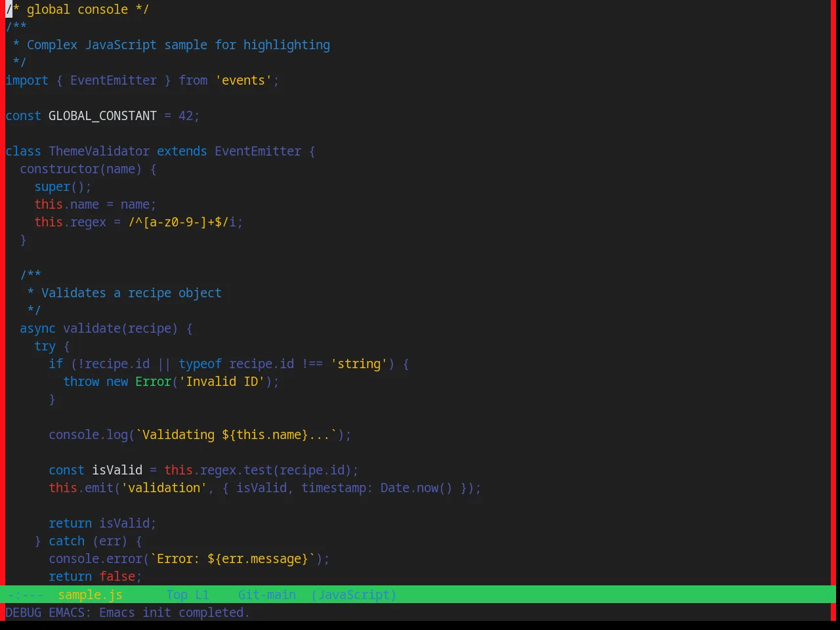The height and width of the screenshot is (630, 840).
Task: Click the 'import' keyword
Action: click(x=27, y=80)
